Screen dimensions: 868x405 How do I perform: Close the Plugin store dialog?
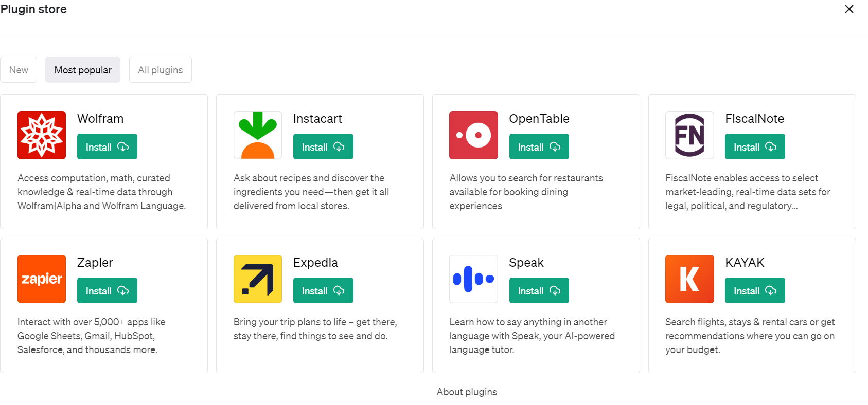click(849, 9)
